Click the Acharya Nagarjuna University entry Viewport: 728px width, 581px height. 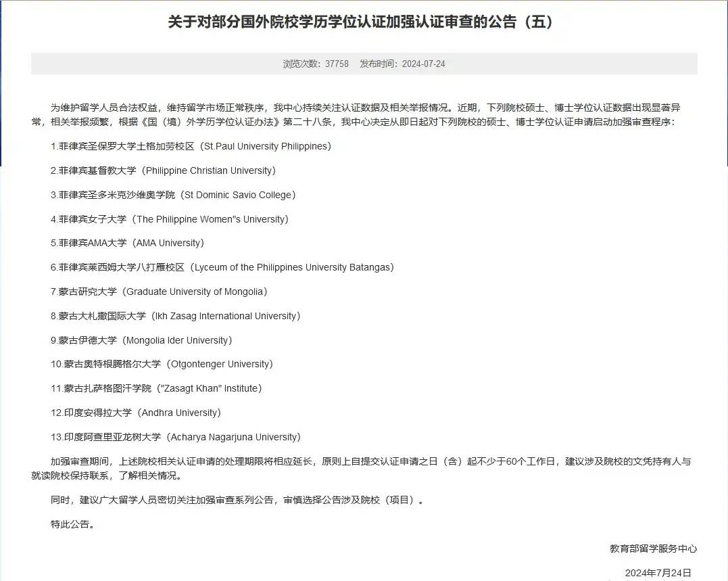click(x=176, y=437)
